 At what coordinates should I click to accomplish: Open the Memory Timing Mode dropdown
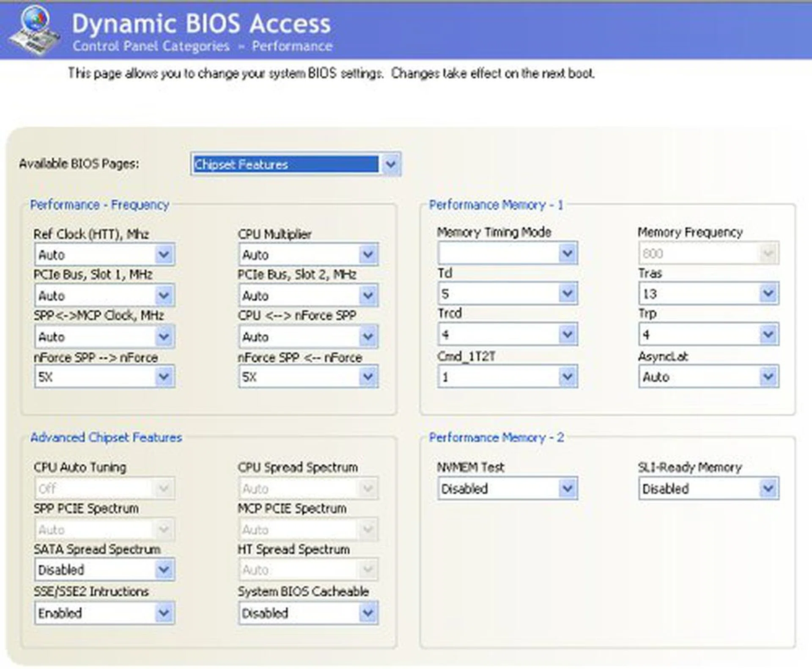(568, 253)
